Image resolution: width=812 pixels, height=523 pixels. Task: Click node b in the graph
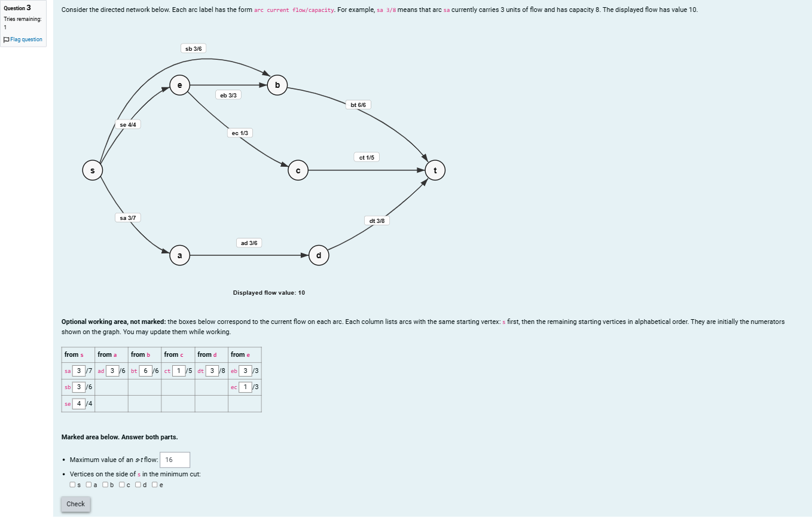tap(277, 85)
